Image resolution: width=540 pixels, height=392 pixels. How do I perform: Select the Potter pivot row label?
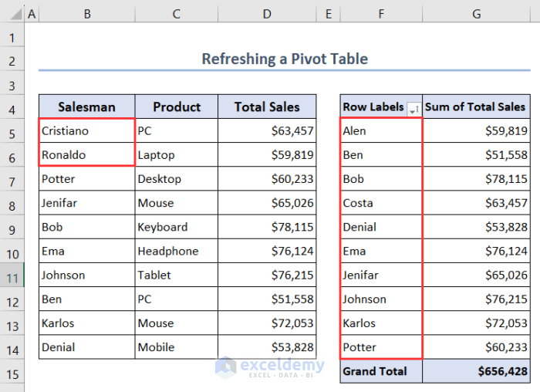tap(381, 347)
